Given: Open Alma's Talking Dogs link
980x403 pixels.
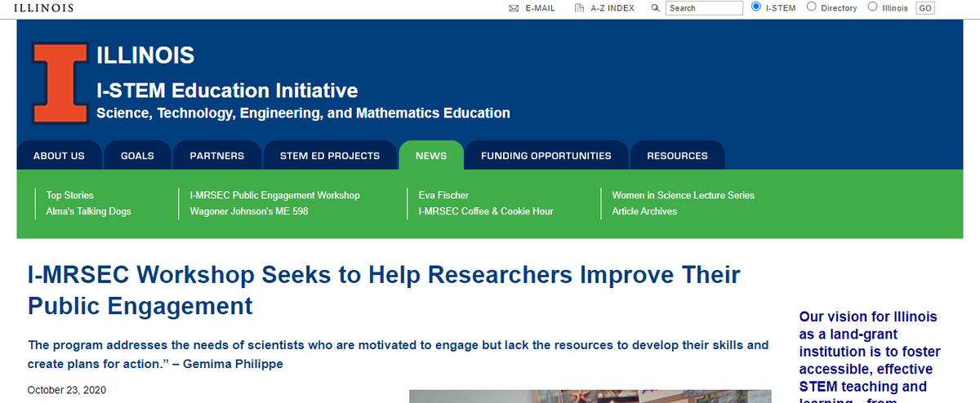Looking at the screenshot, I should click(89, 211).
